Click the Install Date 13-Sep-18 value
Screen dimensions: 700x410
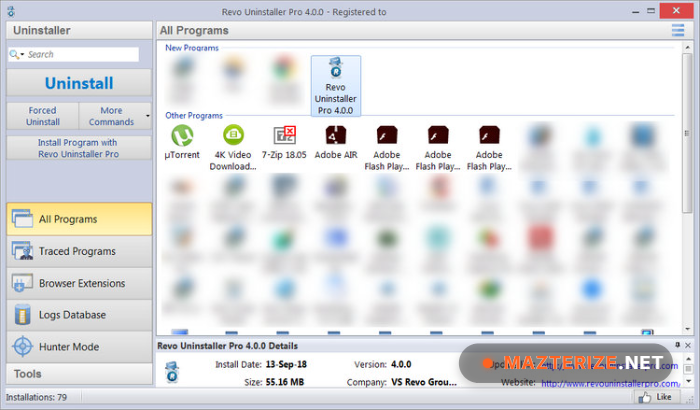(x=286, y=364)
